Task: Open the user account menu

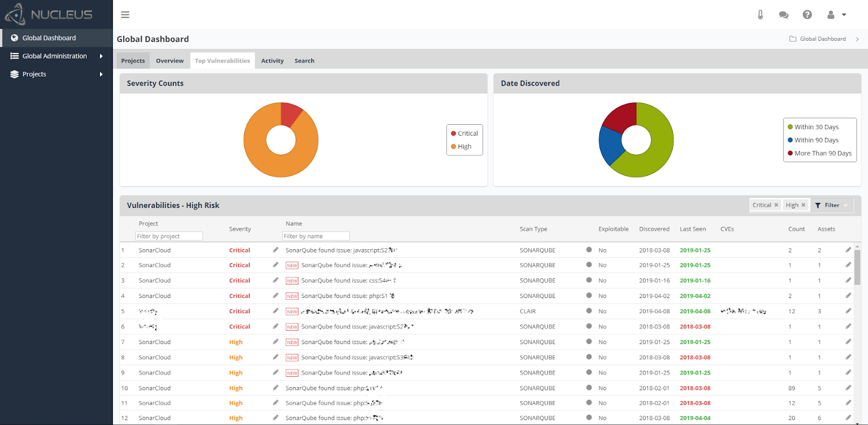Action: 836,15
